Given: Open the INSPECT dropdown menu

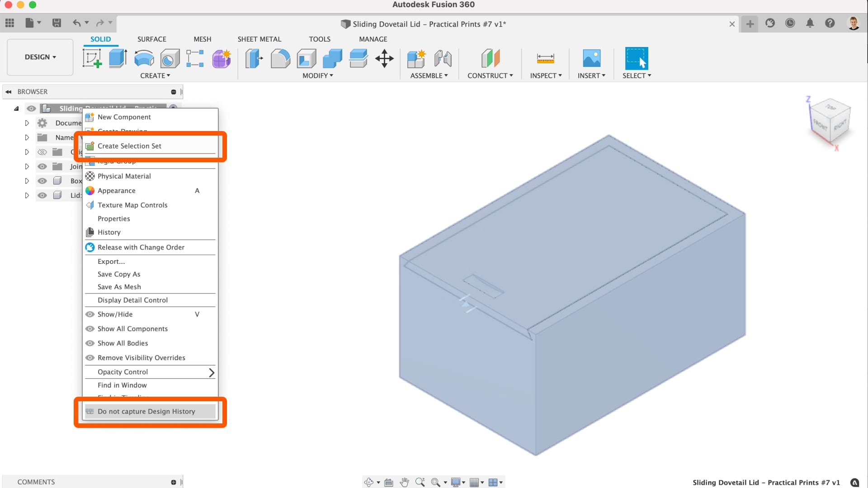Looking at the screenshot, I should click(x=546, y=75).
